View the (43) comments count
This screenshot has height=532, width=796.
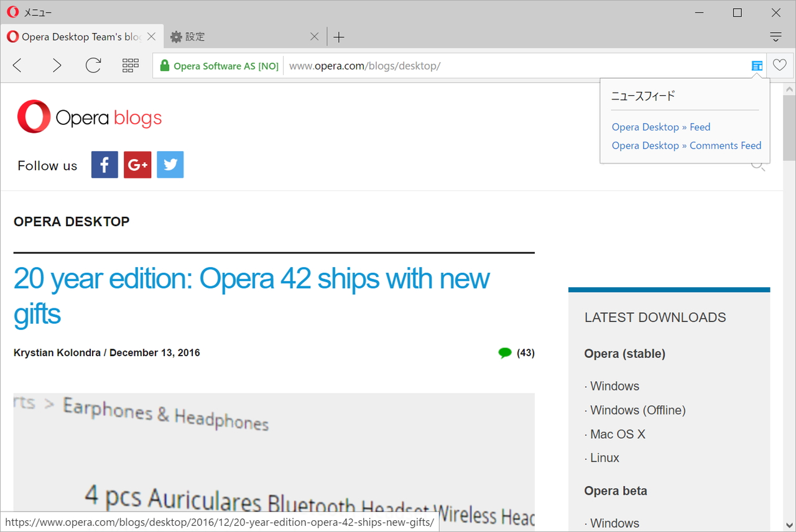click(525, 353)
